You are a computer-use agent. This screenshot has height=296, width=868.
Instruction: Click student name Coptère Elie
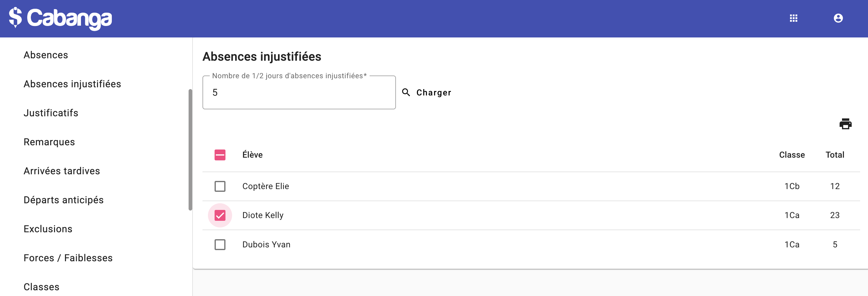266,186
